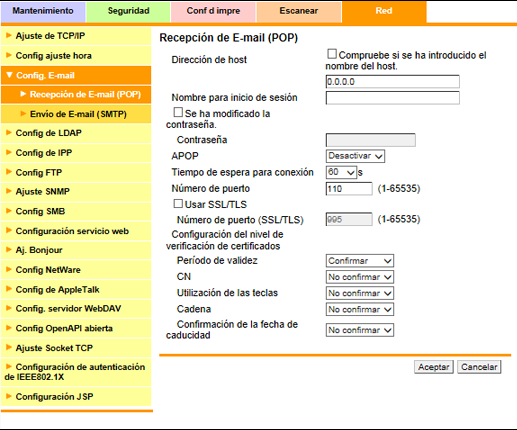Open the APOP Desactivar dropdown
This screenshot has width=517, height=430.
point(355,156)
